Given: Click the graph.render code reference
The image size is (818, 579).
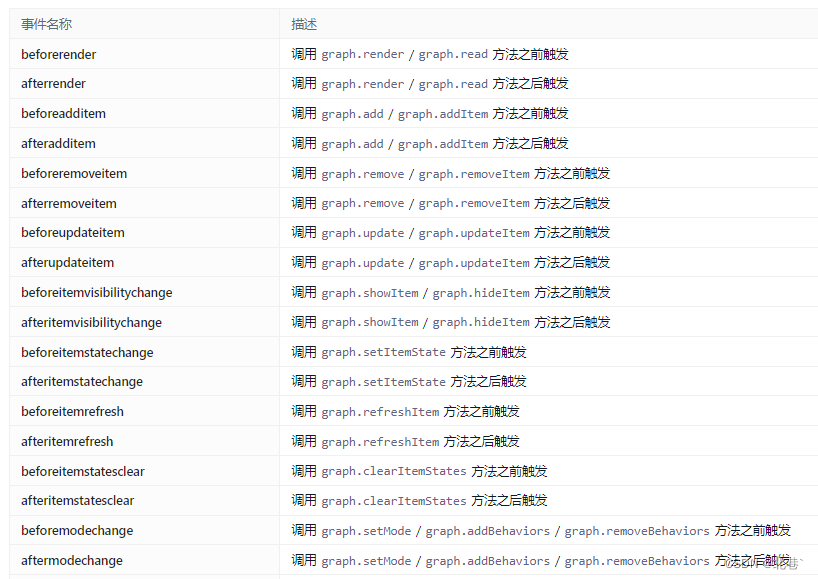Looking at the screenshot, I should [353, 54].
